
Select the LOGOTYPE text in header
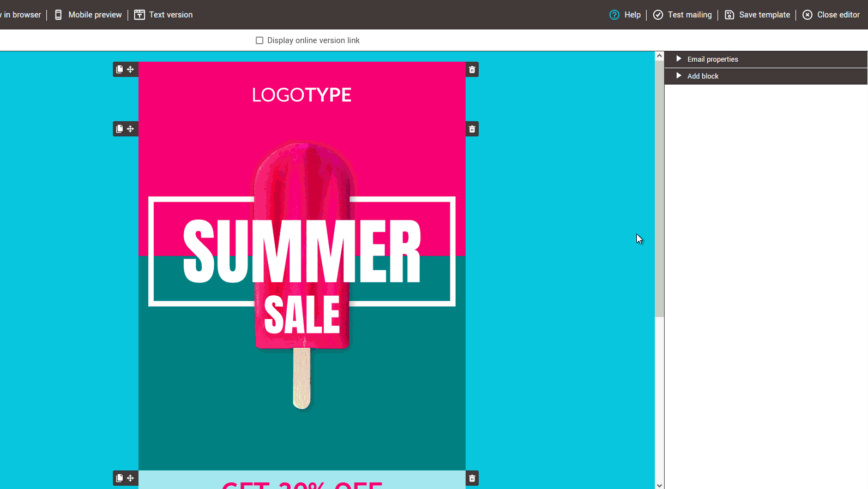(302, 95)
